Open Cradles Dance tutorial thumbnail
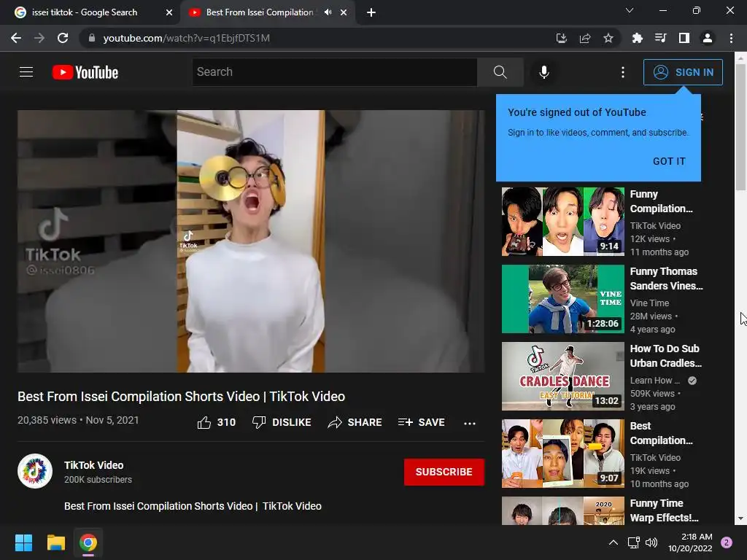Screen dimensions: 747x560 (x=562, y=376)
